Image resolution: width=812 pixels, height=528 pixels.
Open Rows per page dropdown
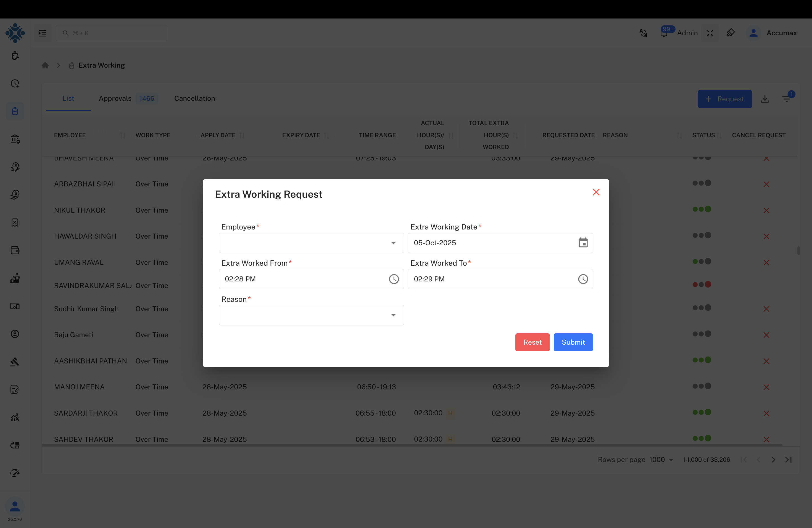point(661,460)
